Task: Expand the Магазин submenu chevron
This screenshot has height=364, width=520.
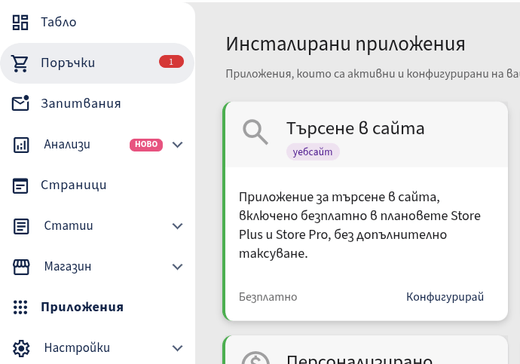Action: tap(177, 267)
